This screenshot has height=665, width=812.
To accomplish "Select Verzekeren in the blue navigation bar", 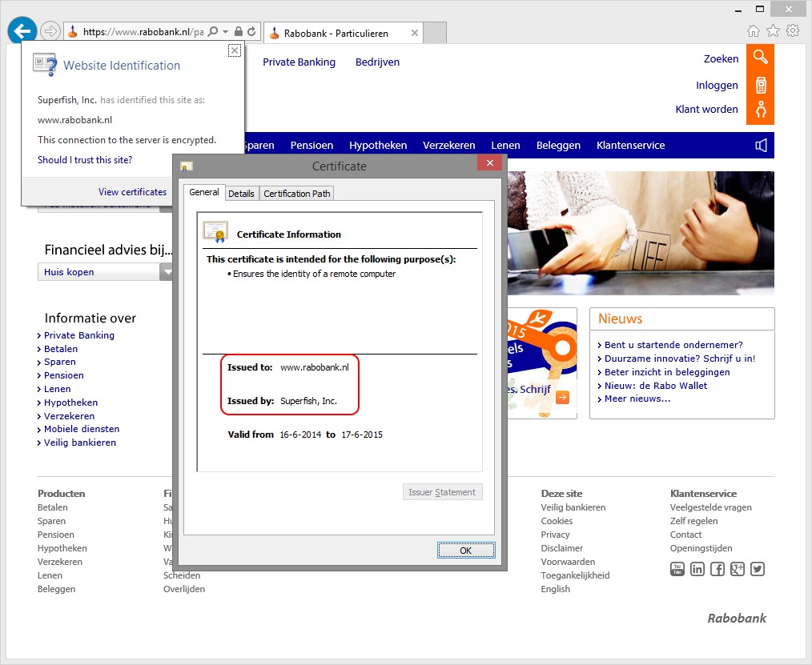I will [449, 146].
